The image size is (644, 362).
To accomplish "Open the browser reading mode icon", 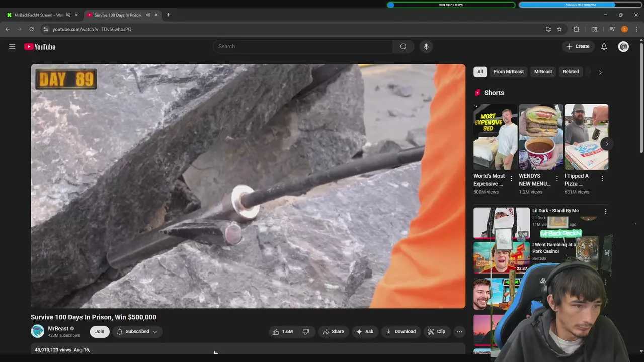I will point(594,29).
